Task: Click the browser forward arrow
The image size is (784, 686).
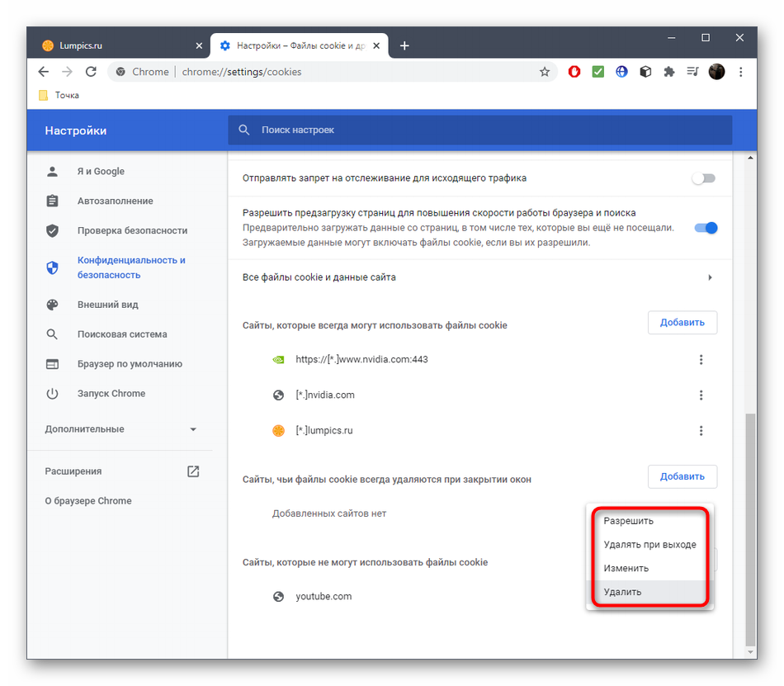Action: [67, 72]
